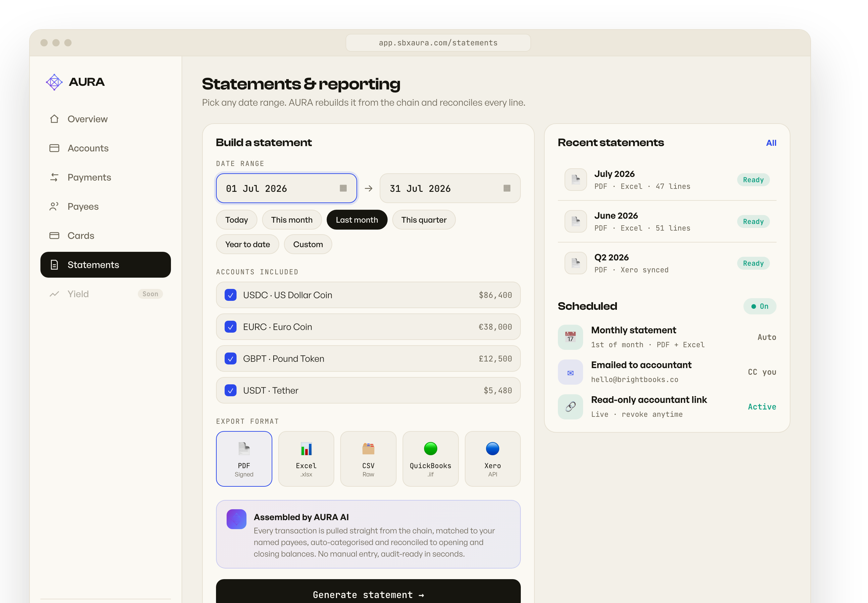This screenshot has height=603, width=868.
Task: Click the $86,400 USDC balance
Action: pos(495,295)
